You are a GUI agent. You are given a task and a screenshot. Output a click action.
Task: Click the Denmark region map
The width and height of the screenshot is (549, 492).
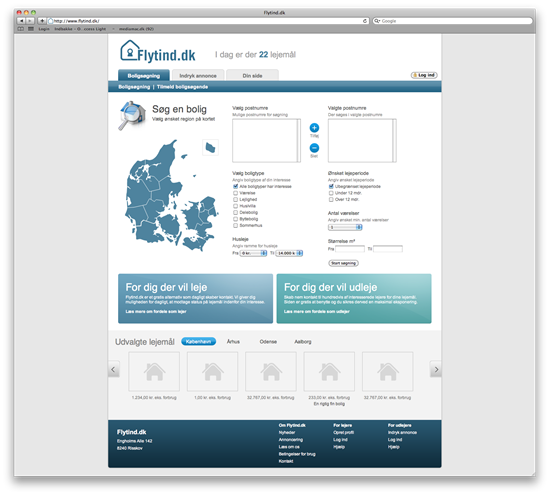coord(171,196)
